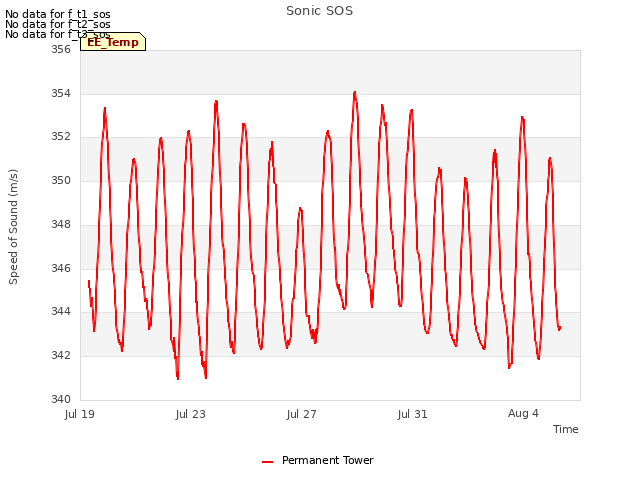Image resolution: width=640 pixels, height=480 pixels.
Task: Click the 'No data for f_t2_sos' message
Action: click(58, 24)
